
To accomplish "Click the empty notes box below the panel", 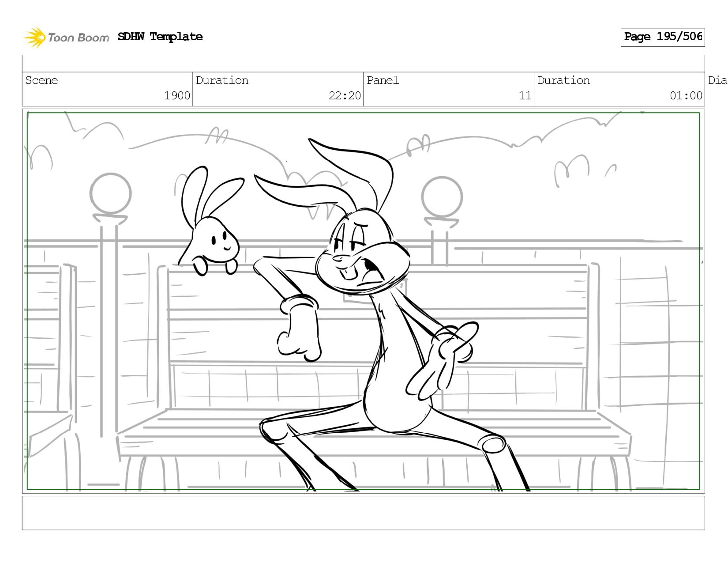I will coord(363,513).
